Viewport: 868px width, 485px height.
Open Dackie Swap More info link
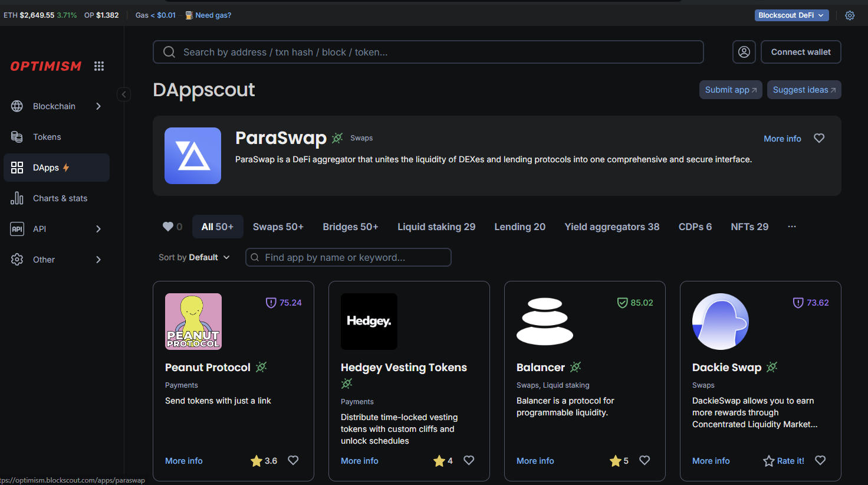(711, 461)
